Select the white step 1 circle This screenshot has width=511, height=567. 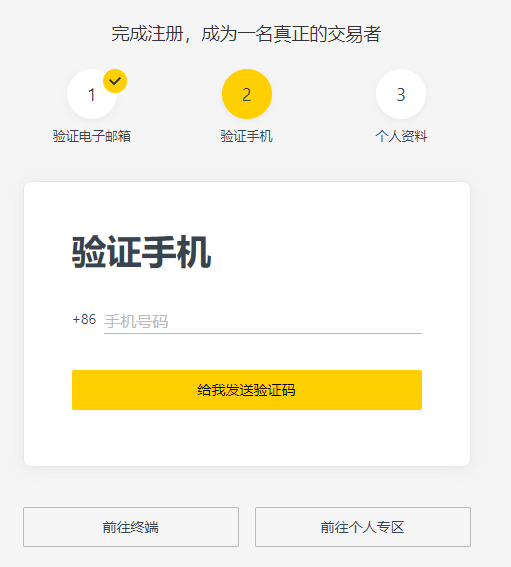pos(92,94)
